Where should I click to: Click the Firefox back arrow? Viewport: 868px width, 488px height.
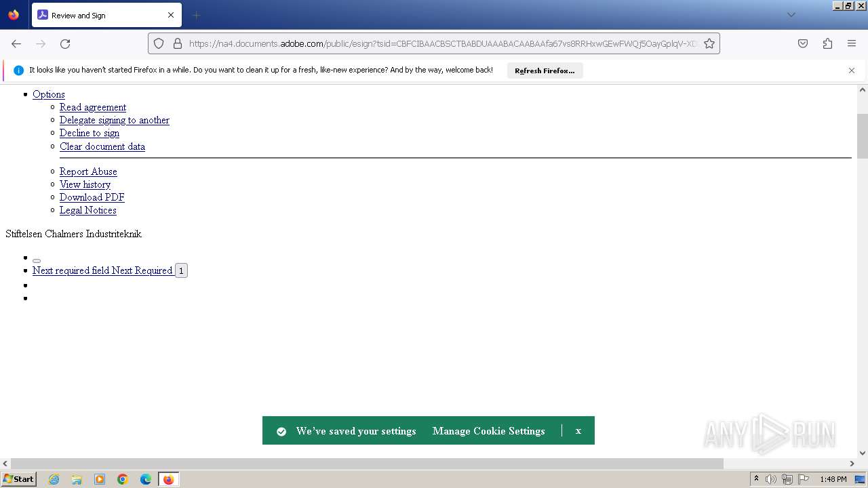click(x=16, y=43)
